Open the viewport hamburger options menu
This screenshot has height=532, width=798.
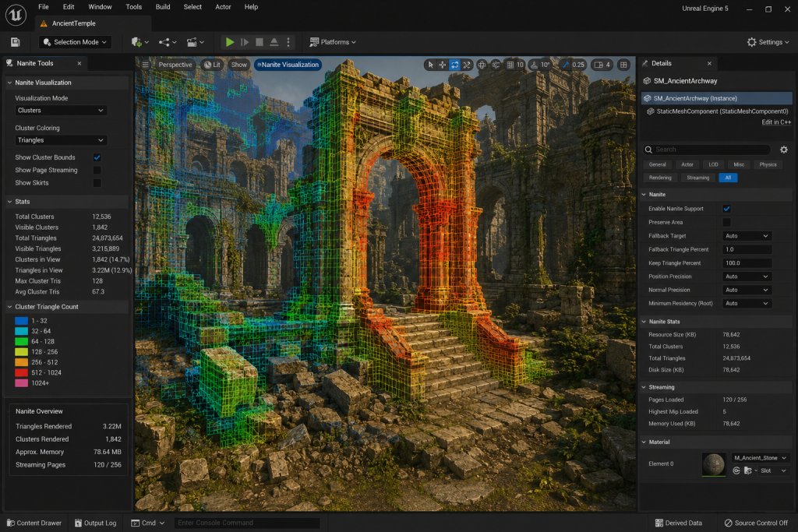coord(146,65)
